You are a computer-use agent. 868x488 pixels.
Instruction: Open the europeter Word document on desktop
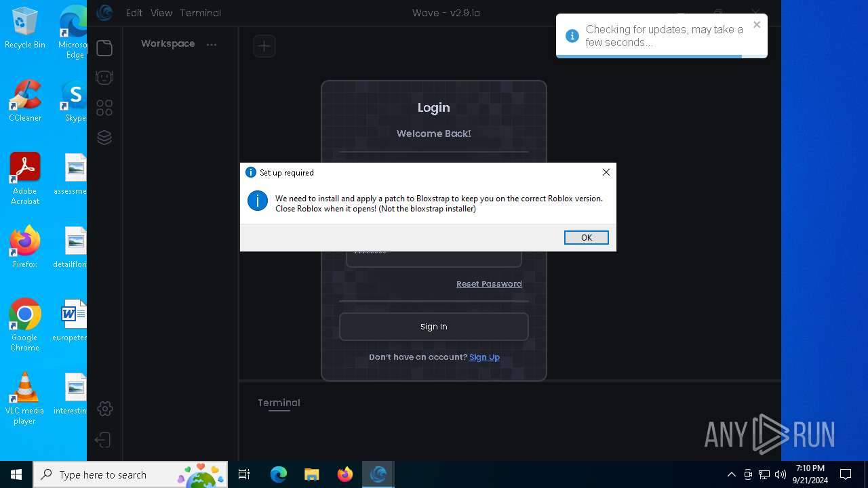[x=71, y=321]
